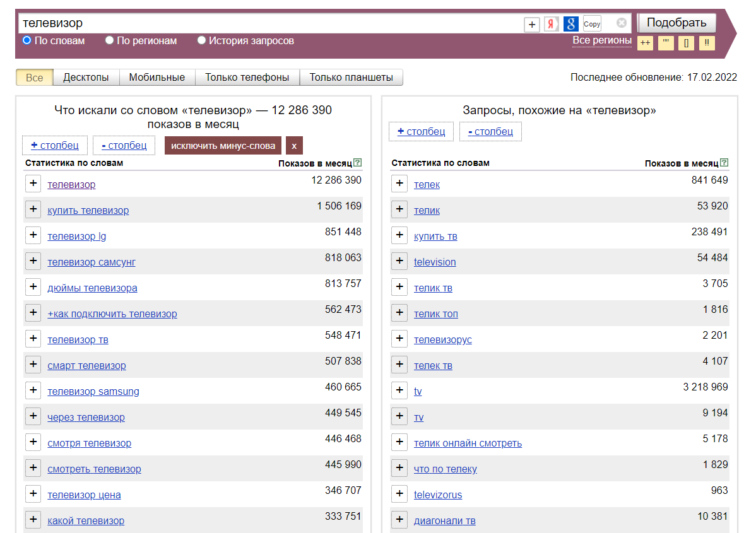
Task: Open the купить телевизор query link
Action: click(x=88, y=211)
